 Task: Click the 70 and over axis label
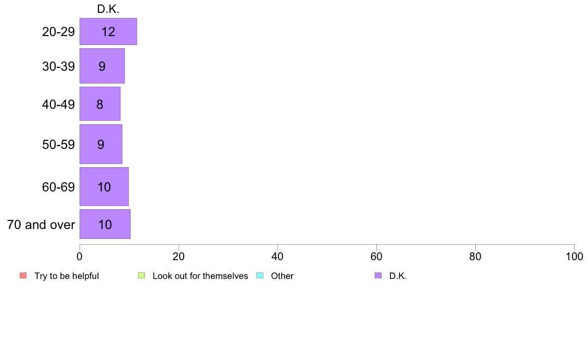coord(41,225)
